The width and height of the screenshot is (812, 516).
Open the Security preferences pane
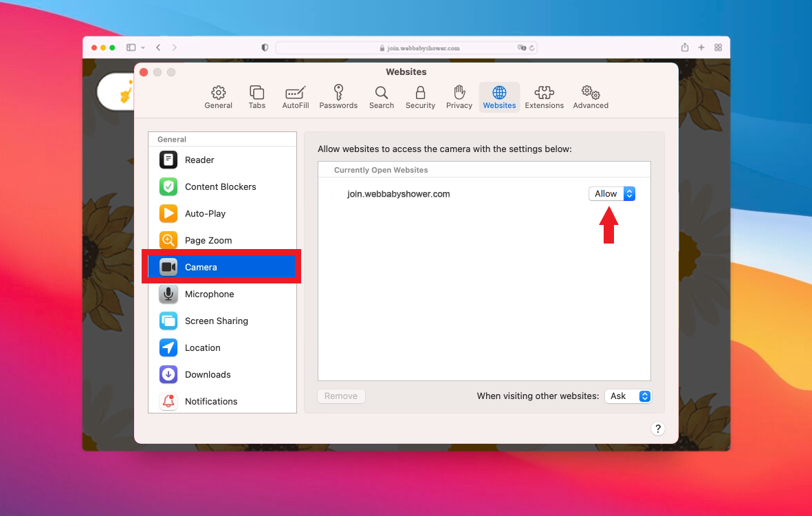(420, 98)
